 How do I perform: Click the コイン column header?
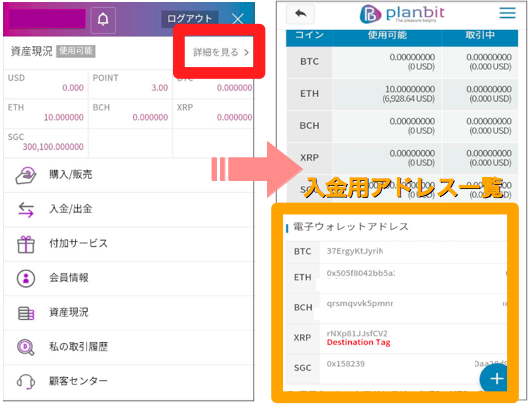[309, 36]
